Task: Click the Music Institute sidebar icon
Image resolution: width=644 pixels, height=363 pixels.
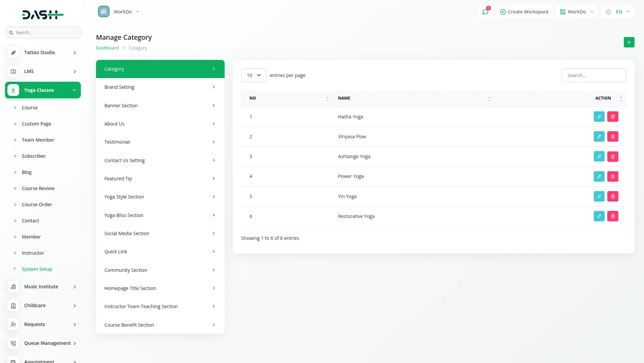Action: [x=13, y=287]
